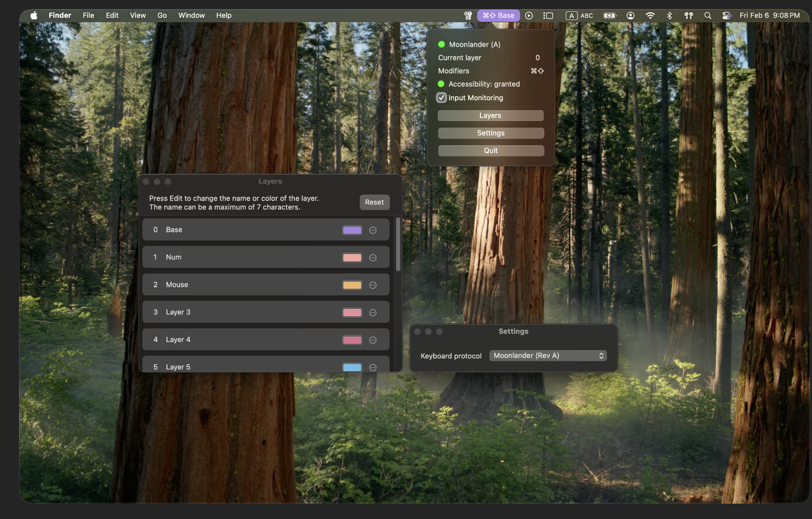Click the Stage Manager icon in menu bar
The width and height of the screenshot is (812, 519).
point(548,15)
